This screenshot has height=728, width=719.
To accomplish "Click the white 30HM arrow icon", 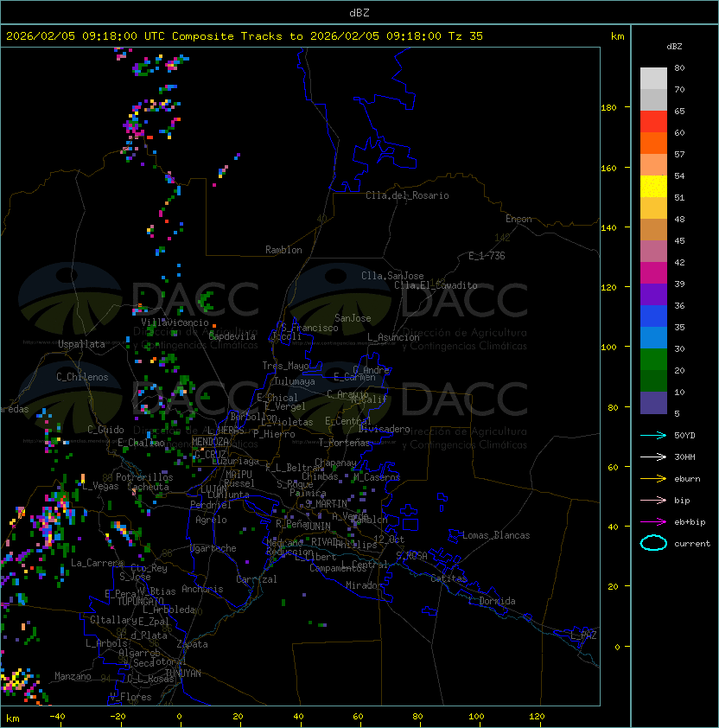I will point(653,457).
